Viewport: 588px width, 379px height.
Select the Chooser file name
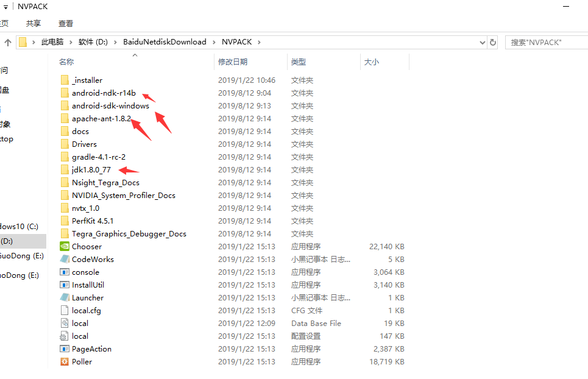click(x=87, y=246)
